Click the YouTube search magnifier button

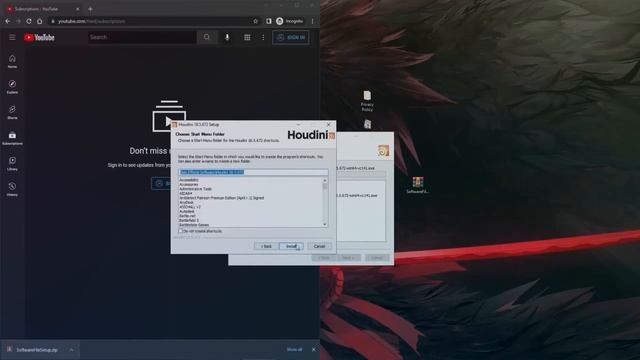207,37
